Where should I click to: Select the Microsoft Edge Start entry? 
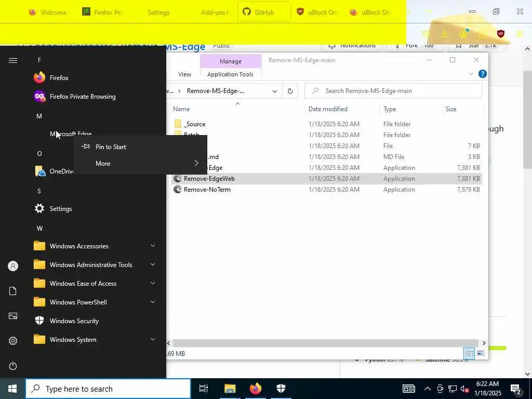click(x=71, y=134)
